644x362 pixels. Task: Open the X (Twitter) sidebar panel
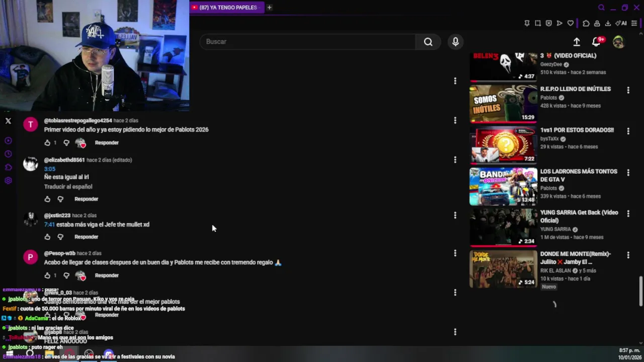tap(8, 121)
